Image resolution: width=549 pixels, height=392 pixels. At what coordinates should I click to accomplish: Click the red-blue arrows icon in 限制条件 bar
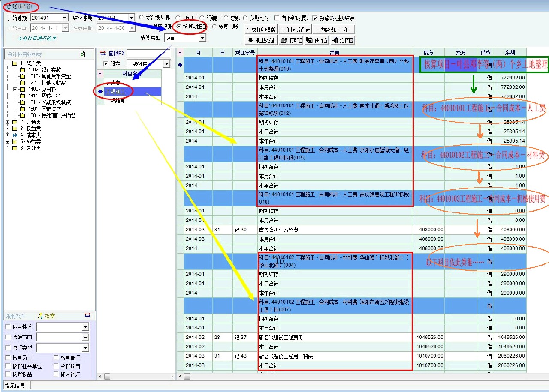tap(87, 315)
